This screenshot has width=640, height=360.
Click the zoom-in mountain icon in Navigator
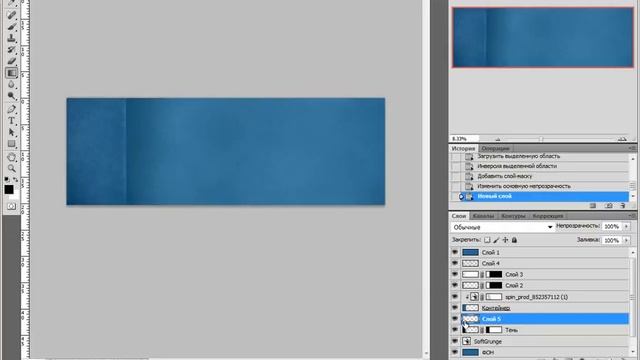tap(622, 139)
